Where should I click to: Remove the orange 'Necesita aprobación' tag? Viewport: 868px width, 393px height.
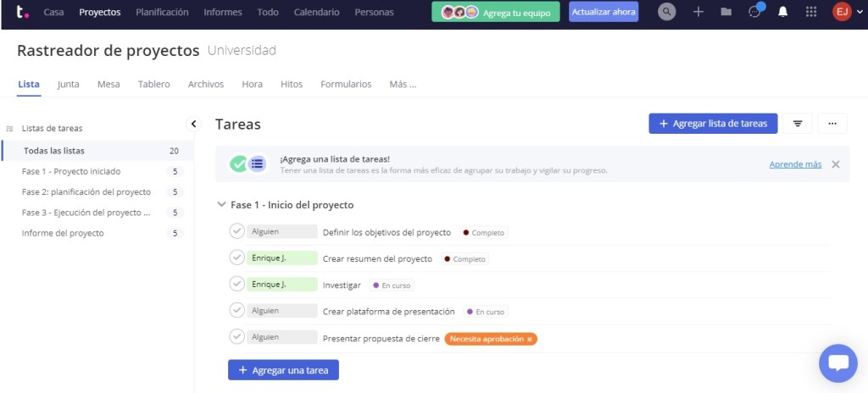pyautogui.click(x=530, y=339)
